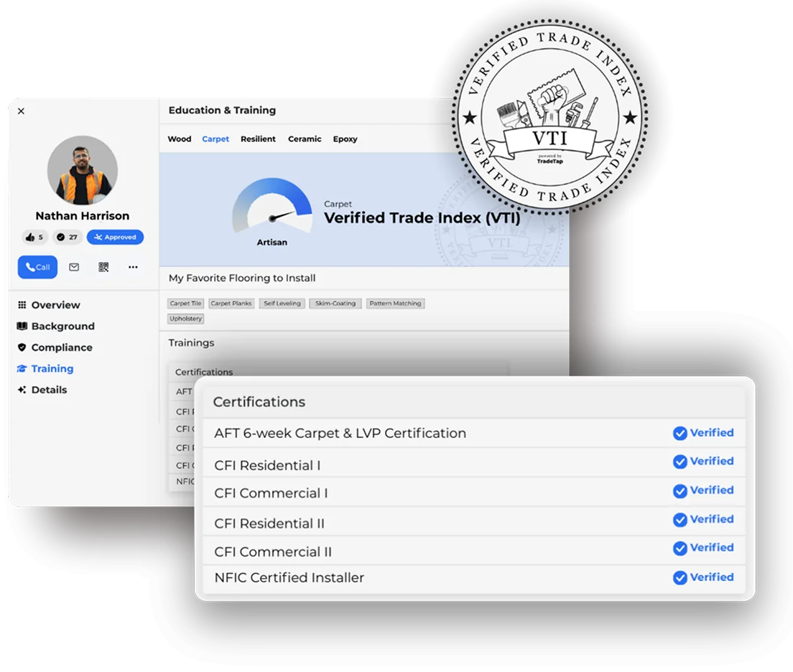Screen dimensions: 793x672
Task: Open the Background section
Action: point(55,326)
